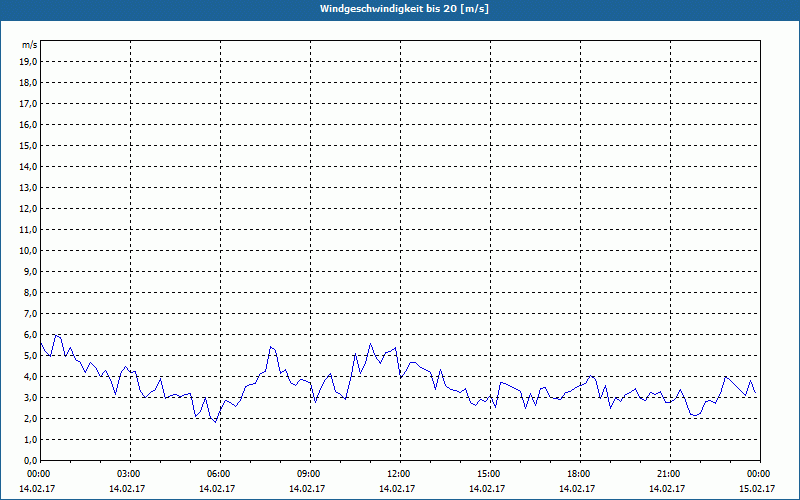This screenshot has width=800, height=500.
Task: Click the date under the 12:00 label
Action: coord(397,488)
